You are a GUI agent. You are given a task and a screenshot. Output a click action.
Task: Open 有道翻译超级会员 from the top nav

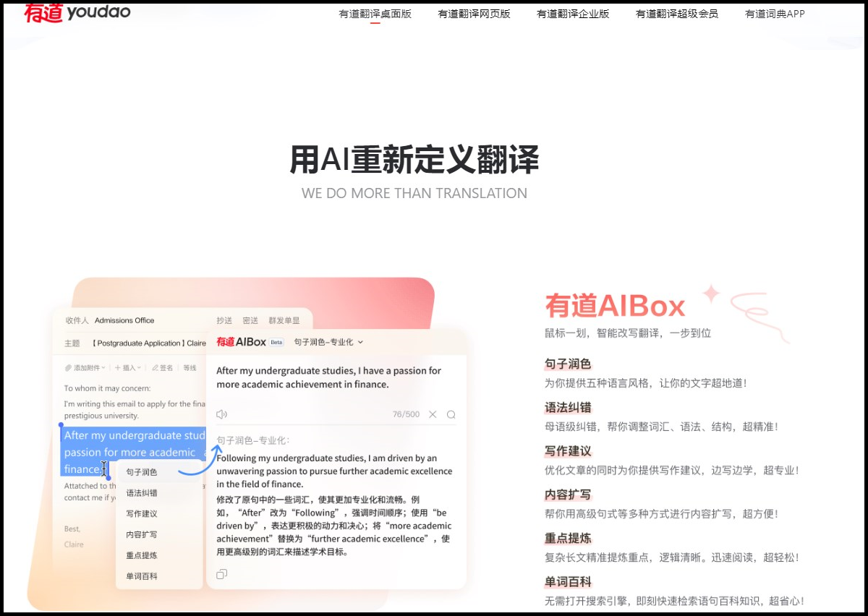[677, 14]
